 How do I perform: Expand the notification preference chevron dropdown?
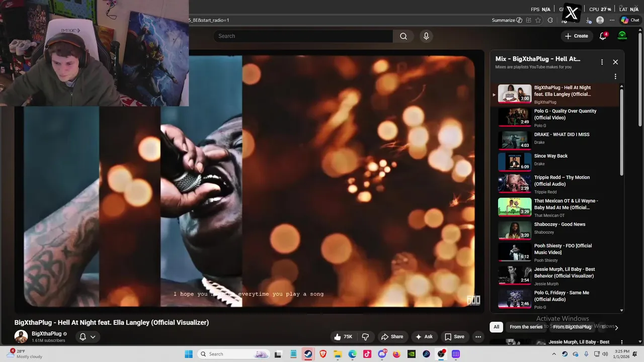click(93, 337)
